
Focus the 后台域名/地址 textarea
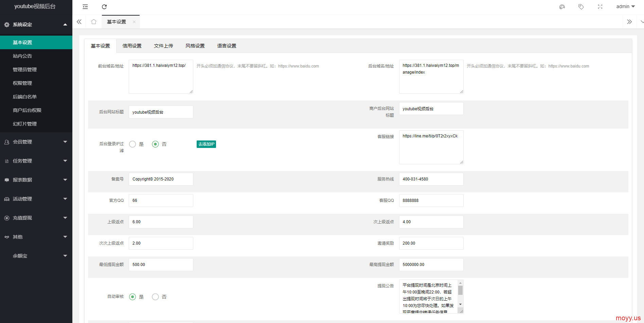coord(431,77)
